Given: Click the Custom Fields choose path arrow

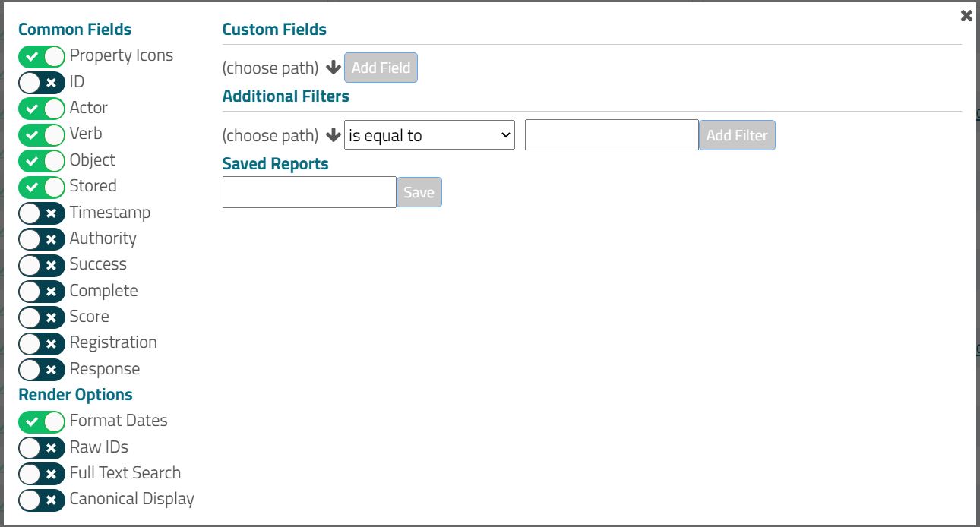Looking at the screenshot, I should coord(333,68).
